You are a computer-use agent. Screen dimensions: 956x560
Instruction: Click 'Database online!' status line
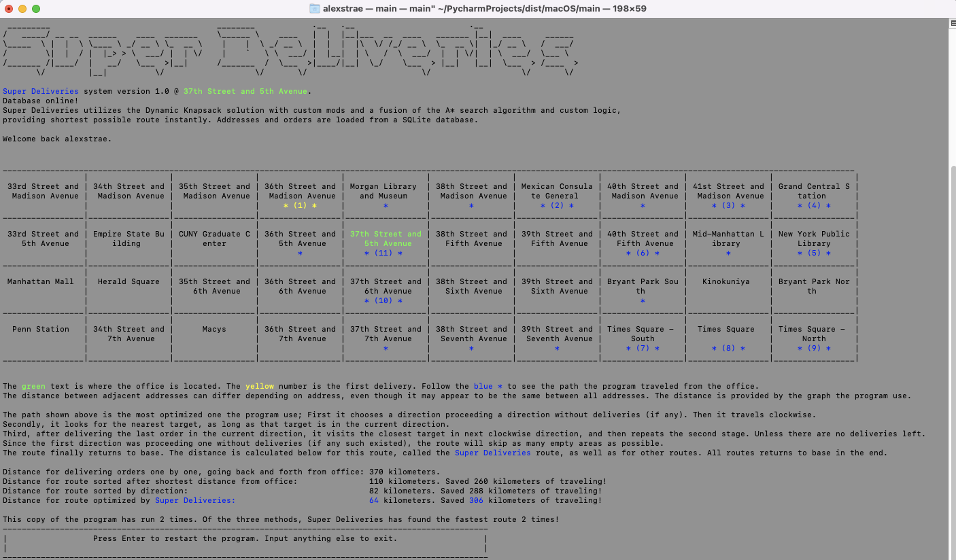pos(41,101)
